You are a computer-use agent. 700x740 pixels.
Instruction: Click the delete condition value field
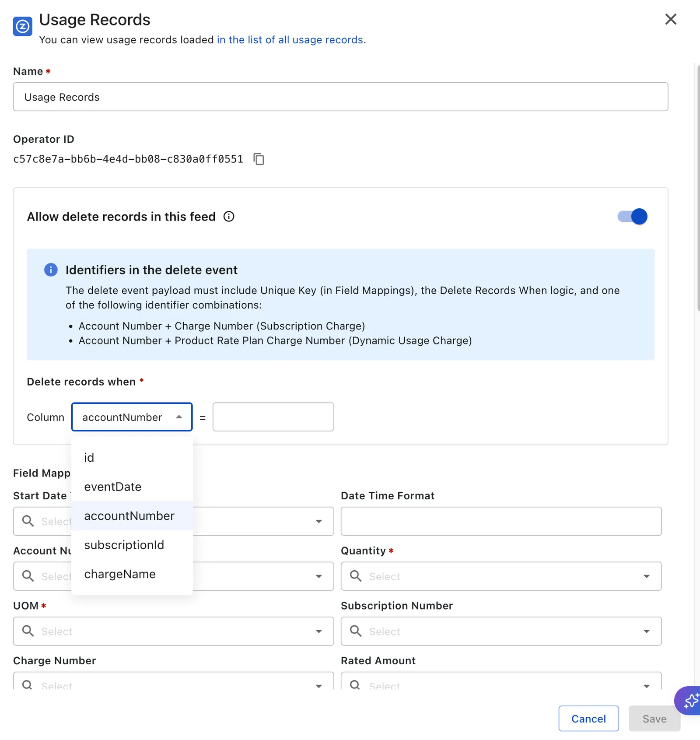pyautogui.click(x=273, y=417)
